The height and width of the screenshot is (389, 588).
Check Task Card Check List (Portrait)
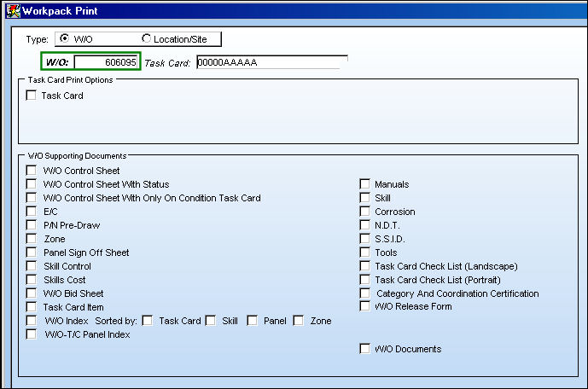364,280
